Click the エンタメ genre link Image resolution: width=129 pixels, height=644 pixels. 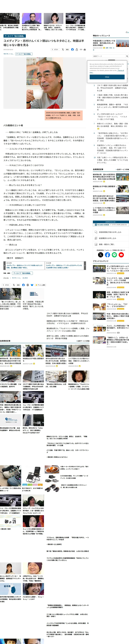(25, 278)
